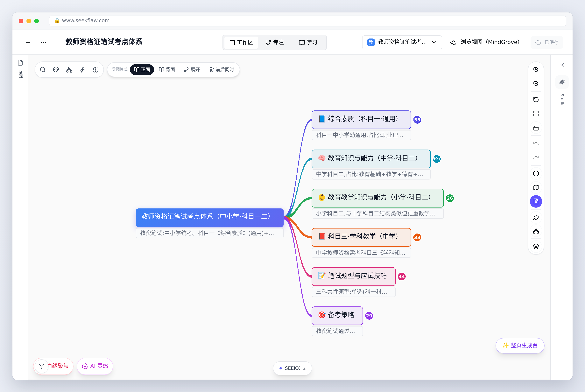This screenshot has height=392, width=585.
Task: Select 展开 map mode
Action: coord(192,69)
